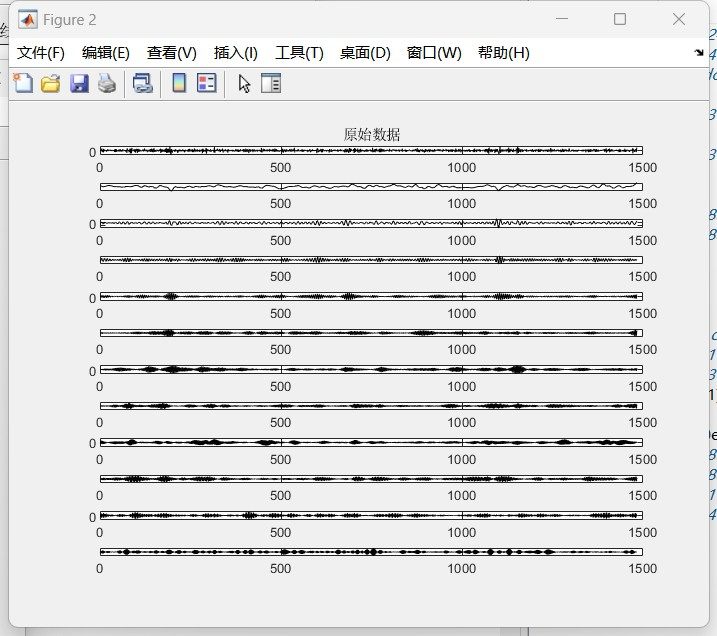Expand the 插入(I) menu

[x=236, y=53]
